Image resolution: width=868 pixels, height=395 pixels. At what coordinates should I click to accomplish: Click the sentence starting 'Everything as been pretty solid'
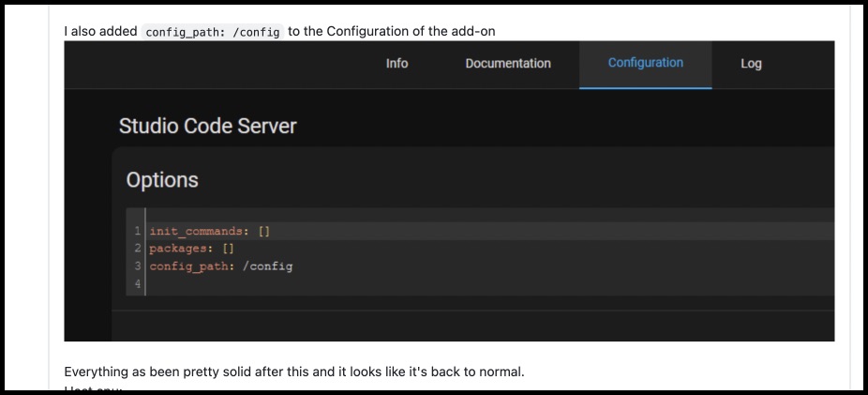294,372
